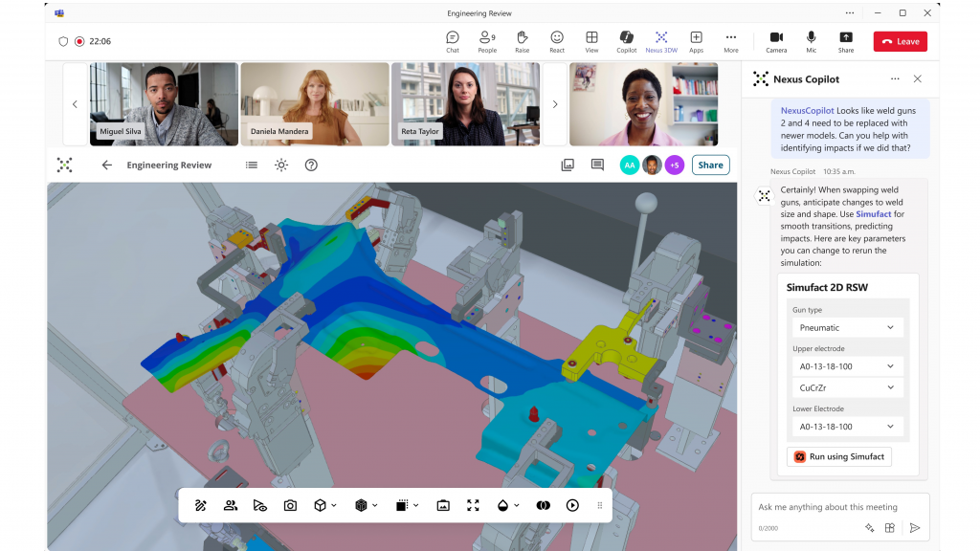Image resolution: width=980 pixels, height=551 pixels.
Task: Mute your microphone
Action: click(811, 40)
